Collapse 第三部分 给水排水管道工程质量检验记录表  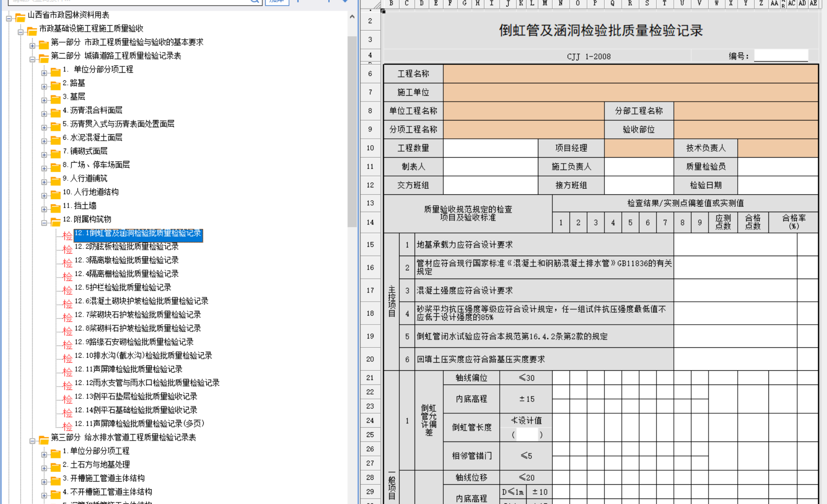tap(33, 441)
